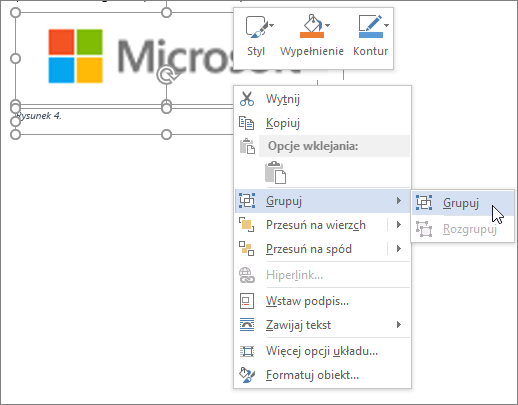
Task: Click the Kontur pen outline icon
Action: (370, 26)
